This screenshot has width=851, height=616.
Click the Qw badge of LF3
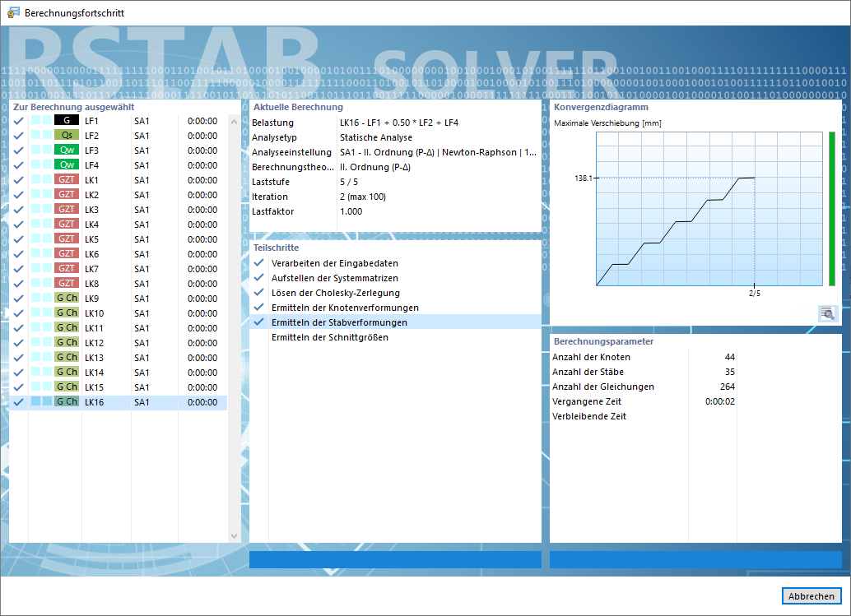click(67, 151)
